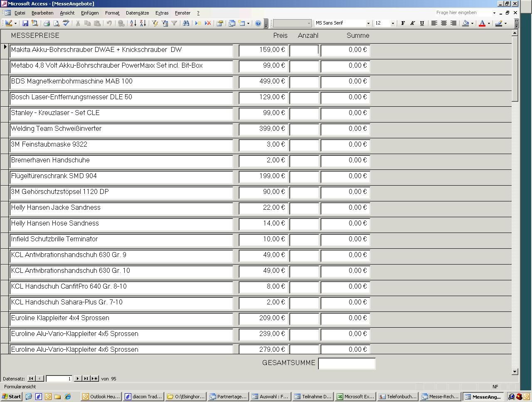This screenshot has width=532, height=402.
Task: Open the Datei menu
Action: pyautogui.click(x=20, y=13)
